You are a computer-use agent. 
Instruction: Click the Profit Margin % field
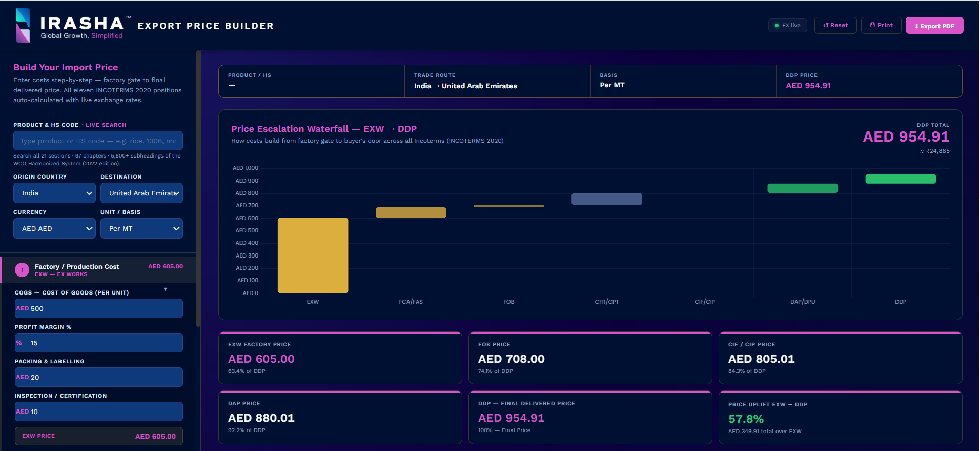[x=98, y=343]
